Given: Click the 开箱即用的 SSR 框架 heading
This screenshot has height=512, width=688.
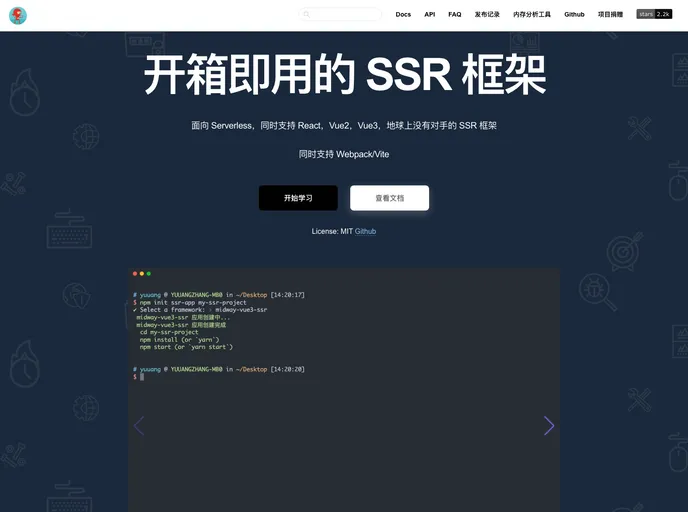Looking at the screenshot, I should [345, 75].
